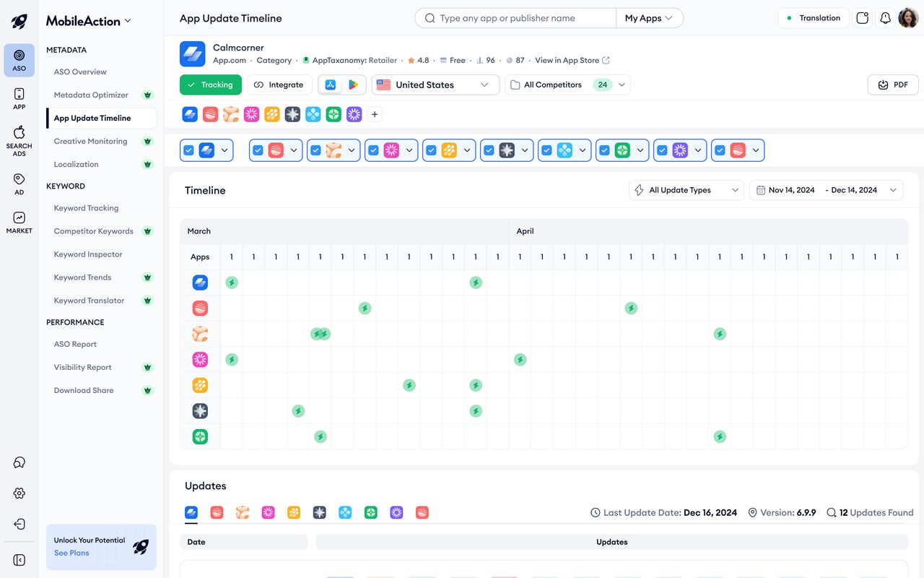Open Metadata Optimizer page
Image resolution: width=924 pixels, height=578 pixels.
91,95
